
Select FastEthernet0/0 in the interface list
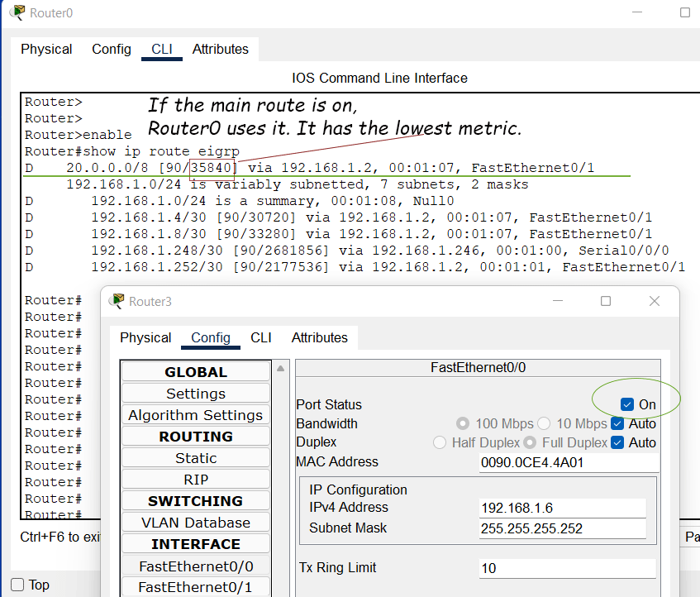pos(196,566)
